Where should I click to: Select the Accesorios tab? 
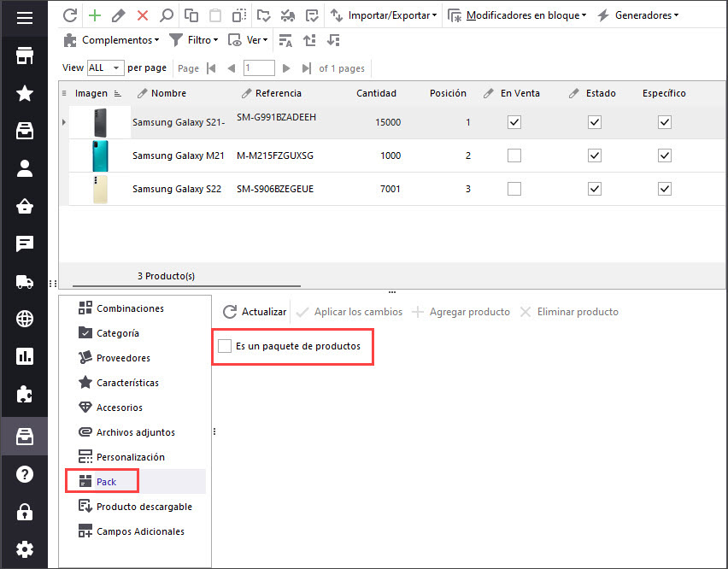click(x=110, y=408)
